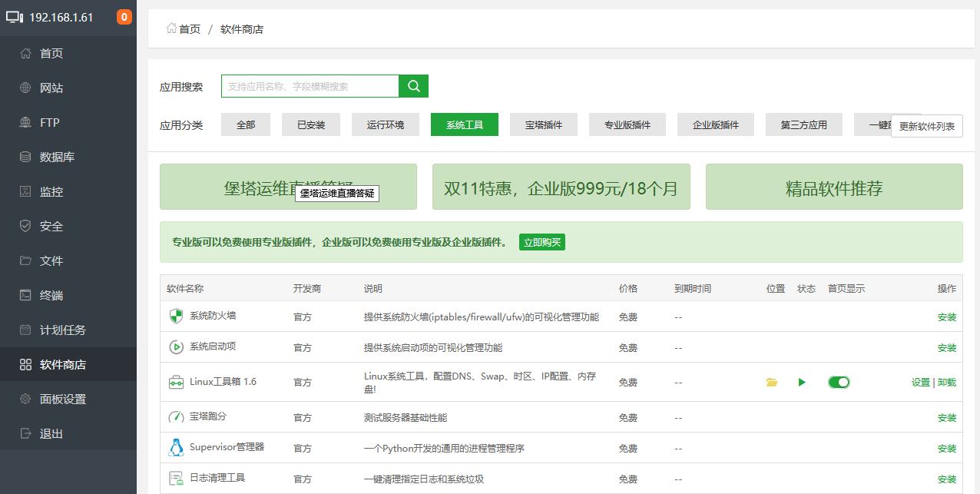Toggle Linux工具箱 homepage display switch
The width and height of the screenshot is (980, 494).
(839, 381)
